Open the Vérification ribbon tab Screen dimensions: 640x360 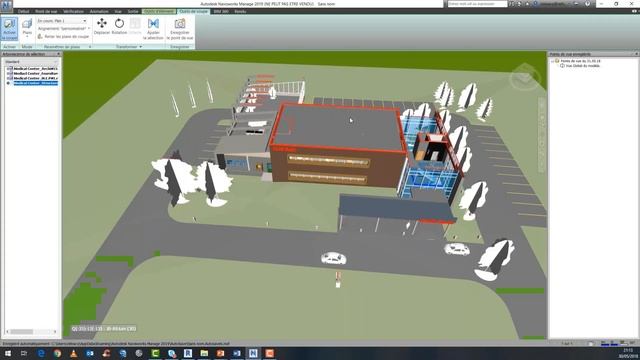pyautogui.click(x=73, y=11)
